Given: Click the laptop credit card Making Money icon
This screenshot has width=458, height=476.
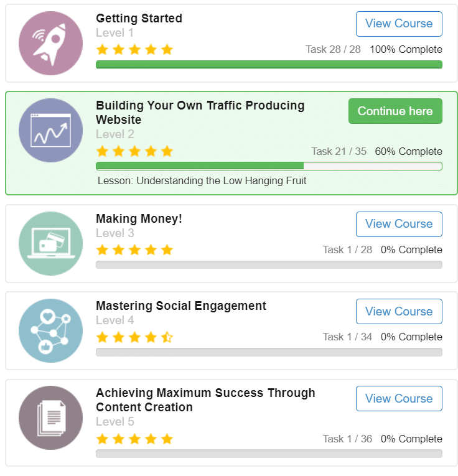Looking at the screenshot, I should pos(50,243).
